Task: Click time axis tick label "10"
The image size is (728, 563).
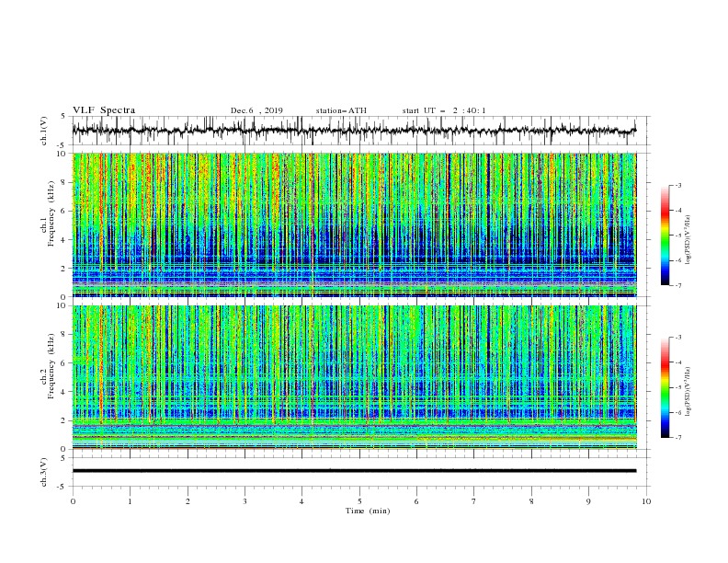Action: tap(646, 501)
